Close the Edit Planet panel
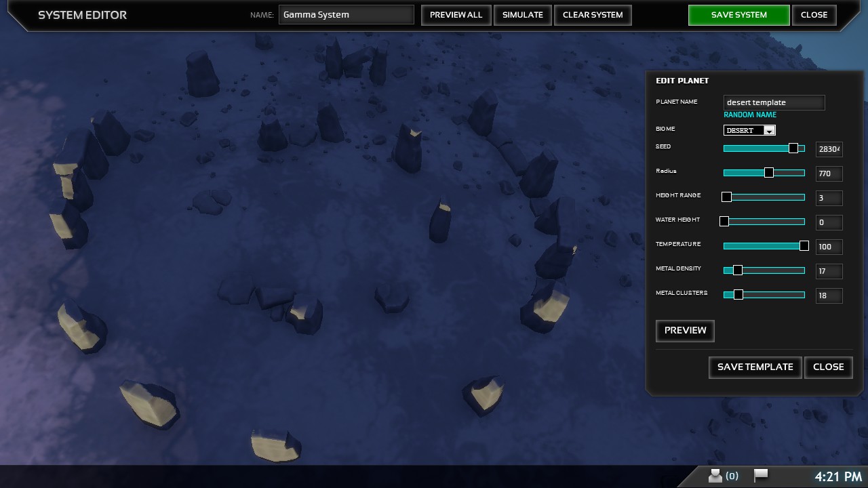The width and height of the screenshot is (868, 488). pyautogui.click(x=828, y=367)
